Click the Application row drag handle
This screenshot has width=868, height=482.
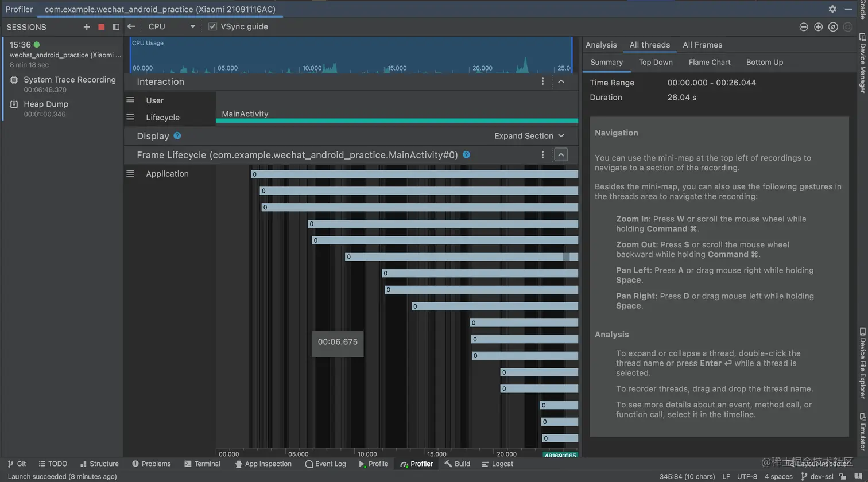point(130,173)
